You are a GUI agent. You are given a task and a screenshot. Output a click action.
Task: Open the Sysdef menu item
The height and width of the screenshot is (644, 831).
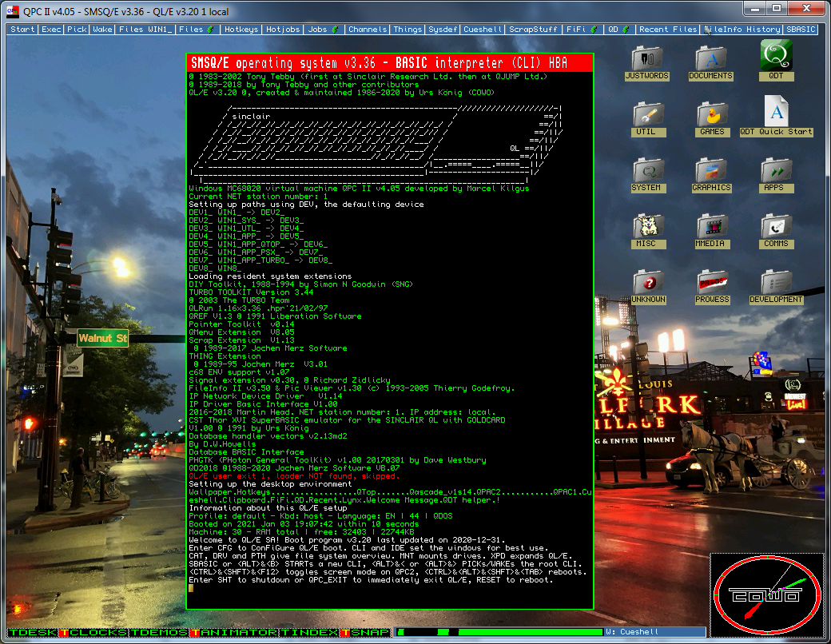tap(443, 30)
